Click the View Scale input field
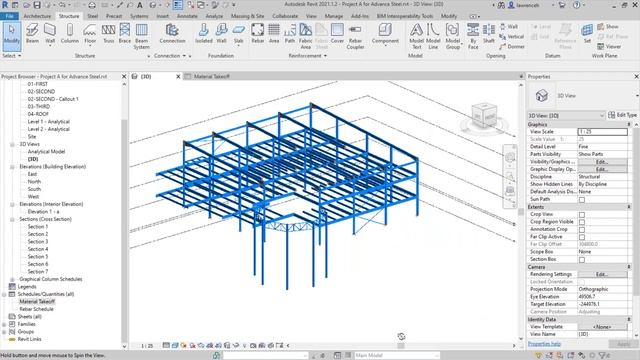 (602, 132)
